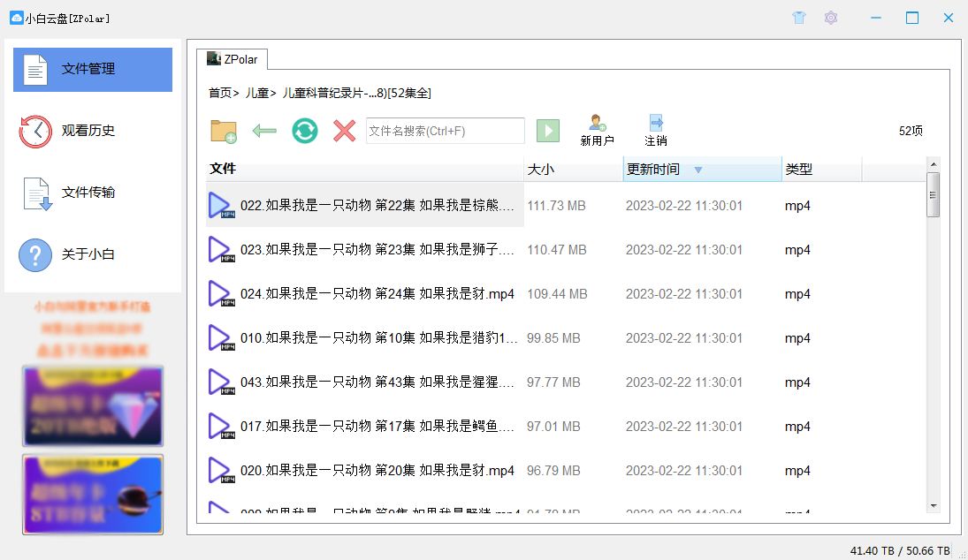Add a new user (新用户)
The height and width of the screenshot is (560, 968).
coord(597,130)
